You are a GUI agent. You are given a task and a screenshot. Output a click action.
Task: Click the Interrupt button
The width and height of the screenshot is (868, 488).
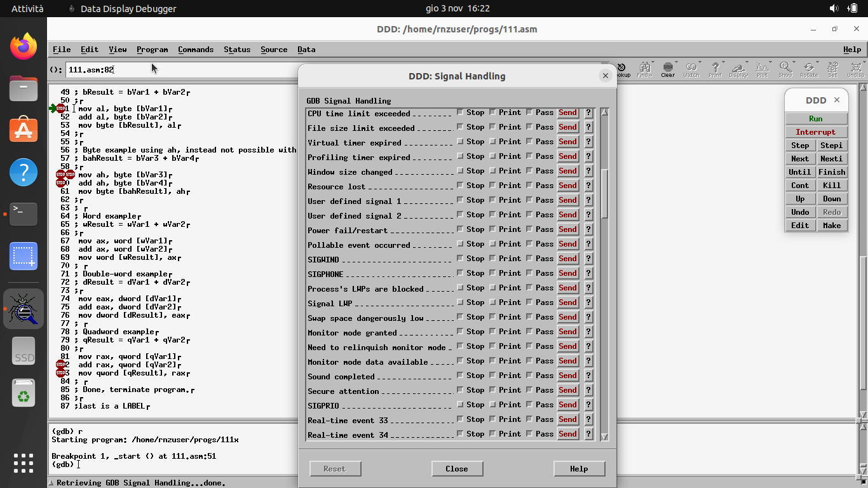pyautogui.click(x=816, y=132)
